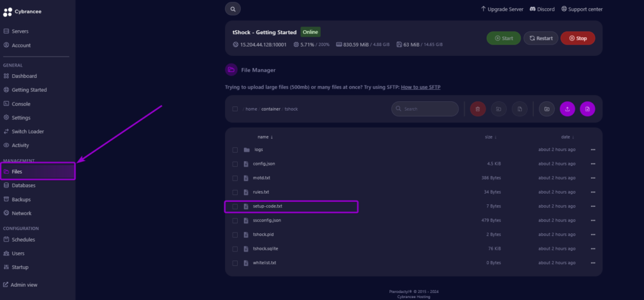This screenshot has width=644, height=300.
Task: Open Getting Started in the sidebar
Action: point(25,89)
